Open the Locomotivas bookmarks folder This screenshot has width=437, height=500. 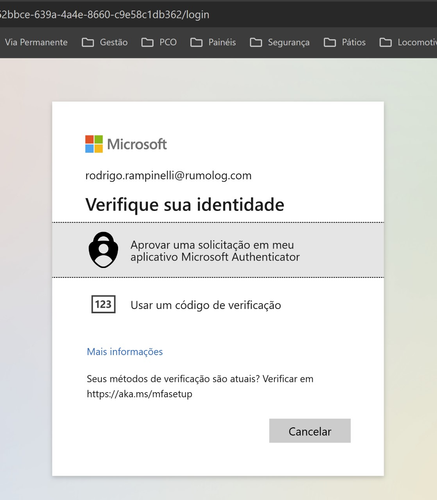pos(408,42)
